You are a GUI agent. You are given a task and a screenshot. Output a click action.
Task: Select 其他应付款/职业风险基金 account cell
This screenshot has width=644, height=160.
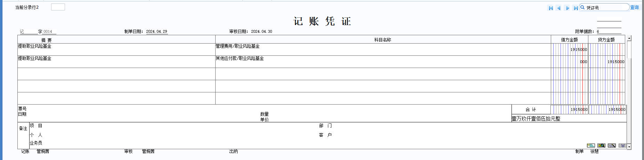tap(383, 61)
